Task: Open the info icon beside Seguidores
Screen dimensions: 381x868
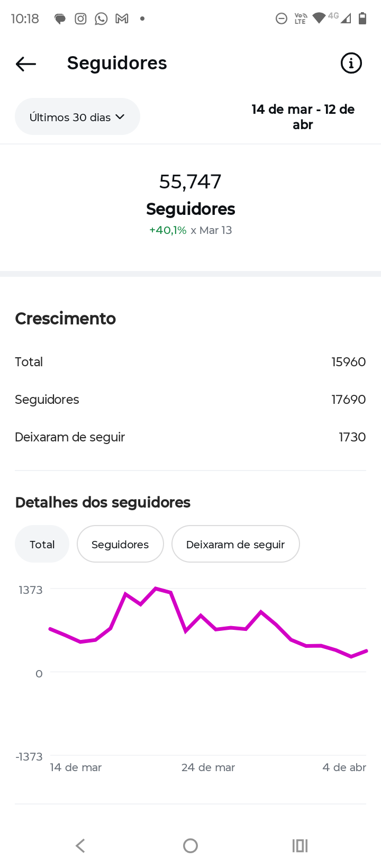Action: pos(351,64)
